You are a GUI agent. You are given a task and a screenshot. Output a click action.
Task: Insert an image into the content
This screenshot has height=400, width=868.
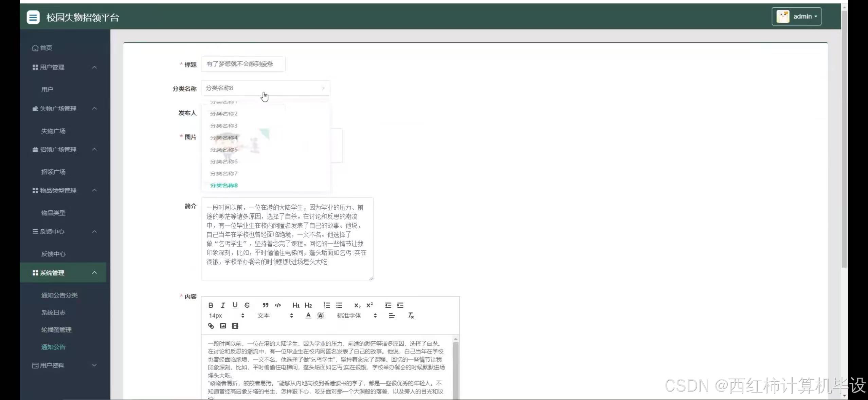[223, 326]
